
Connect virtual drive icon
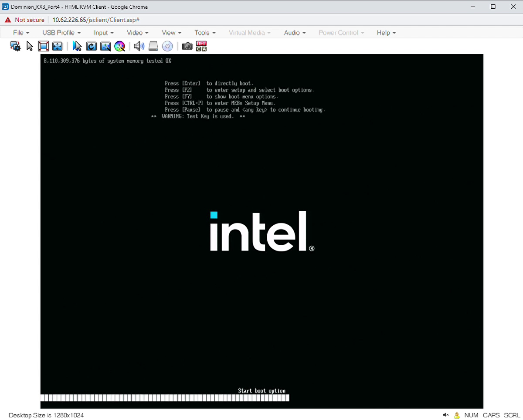click(x=153, y=46)
